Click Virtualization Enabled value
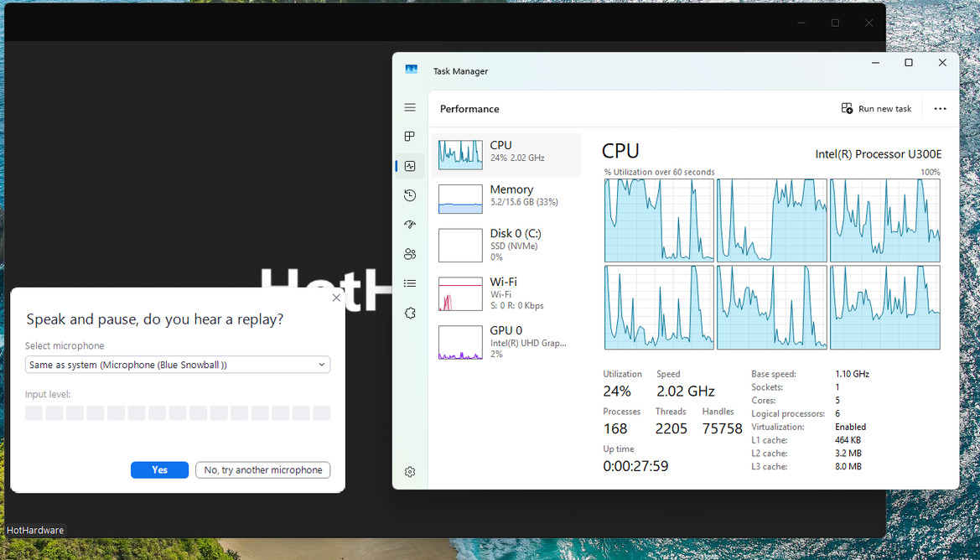Viewport: 980px width, 560px height. [851, 427]
